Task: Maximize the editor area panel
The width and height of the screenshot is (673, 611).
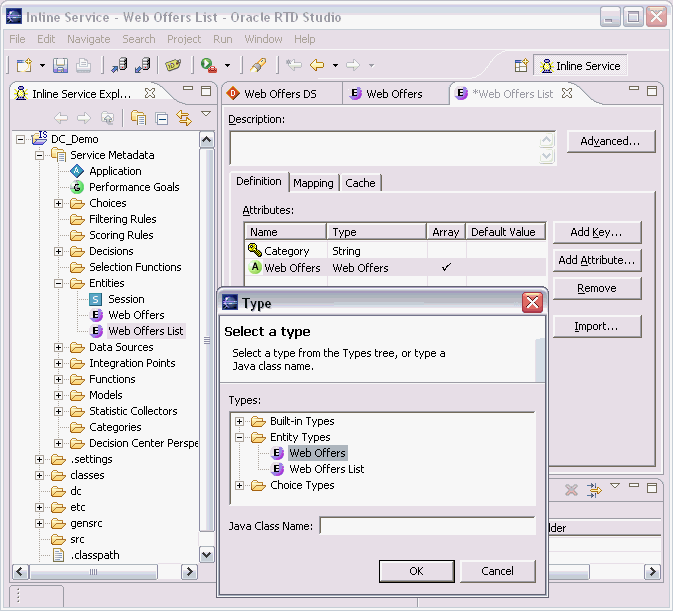Action: [x=652, y=91]
